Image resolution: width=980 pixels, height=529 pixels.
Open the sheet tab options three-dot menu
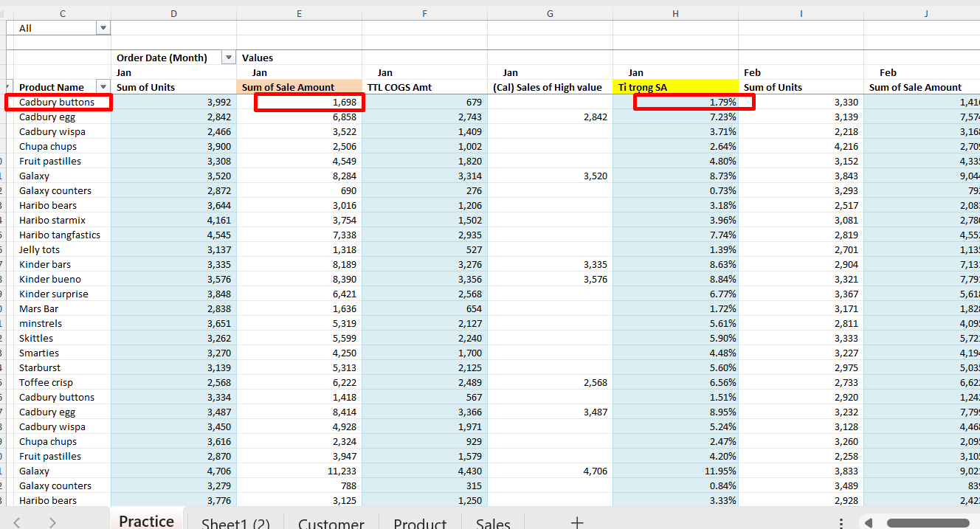pos(842,522)
